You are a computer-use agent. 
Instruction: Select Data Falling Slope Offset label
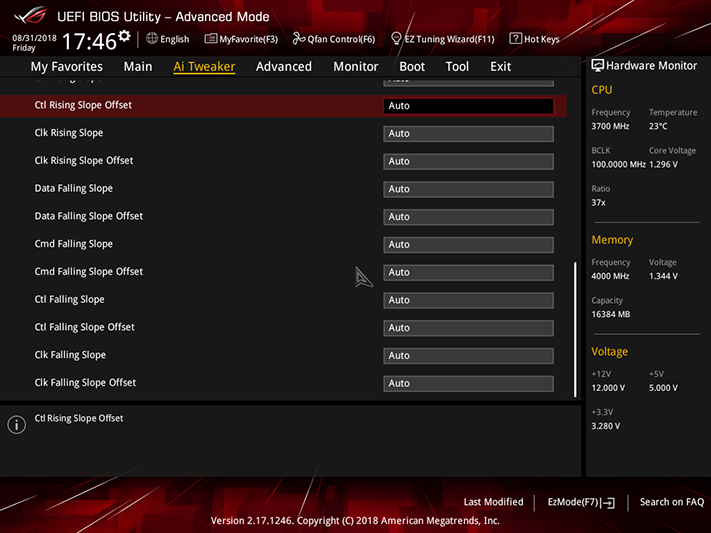point(89,216)
